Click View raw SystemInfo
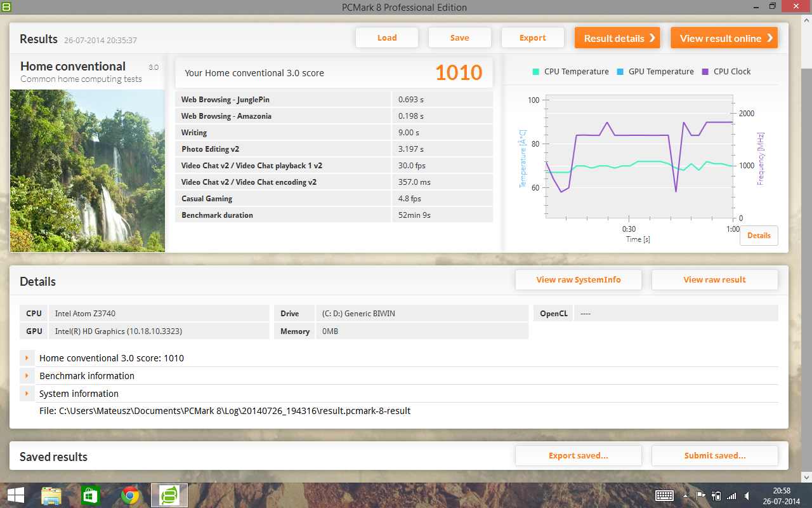The image size is (812, 508). pos(579,279)
